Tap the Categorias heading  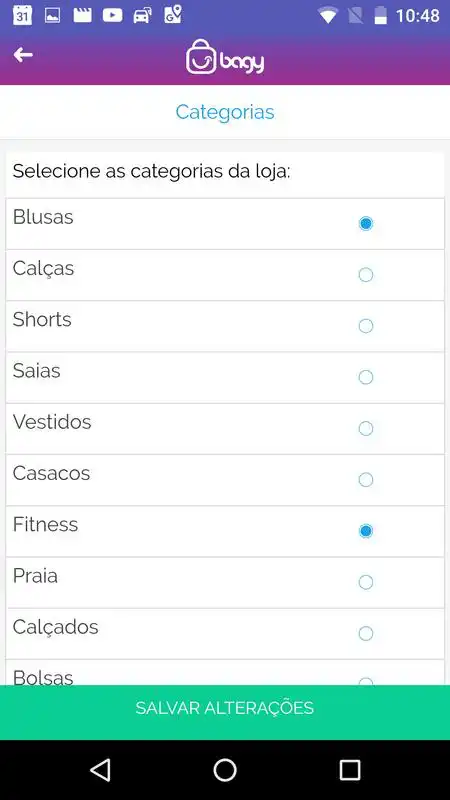pyautogui.click(x=225, y=112)
